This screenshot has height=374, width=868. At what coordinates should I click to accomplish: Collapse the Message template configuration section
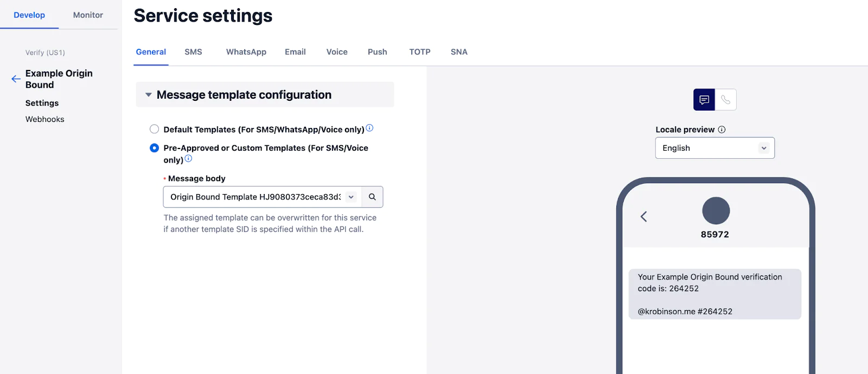[x=148, y=94]
